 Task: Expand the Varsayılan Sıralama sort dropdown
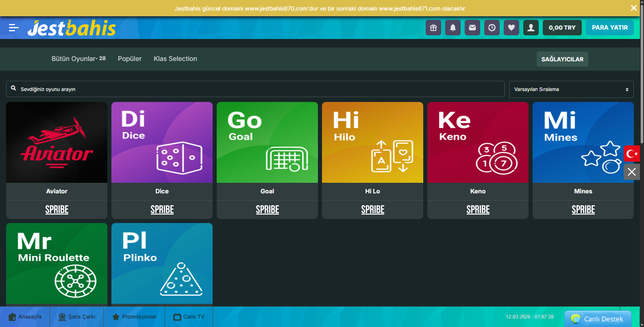(x=571, y=89)
